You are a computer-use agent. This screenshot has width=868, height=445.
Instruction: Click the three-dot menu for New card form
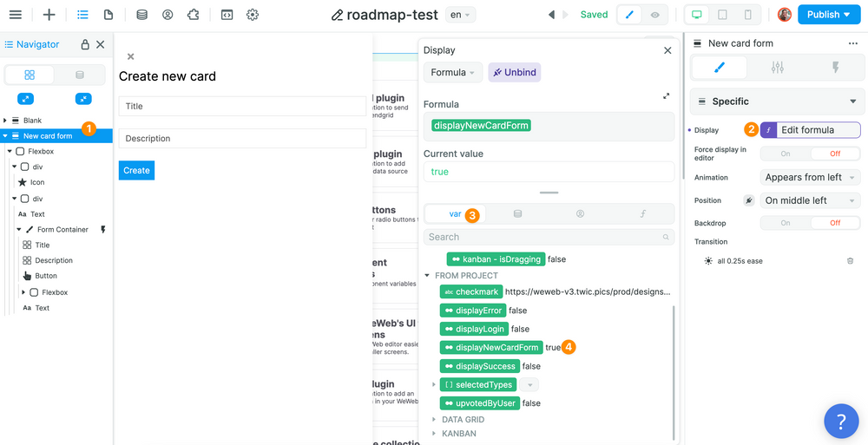click(852, 43)
